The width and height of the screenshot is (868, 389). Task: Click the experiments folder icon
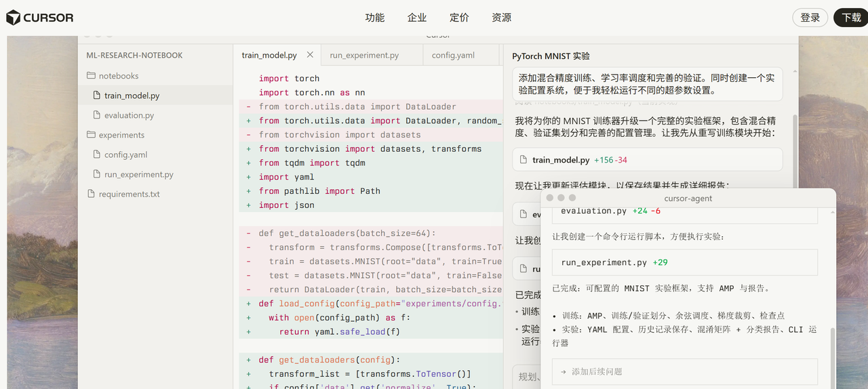(91, 135)
